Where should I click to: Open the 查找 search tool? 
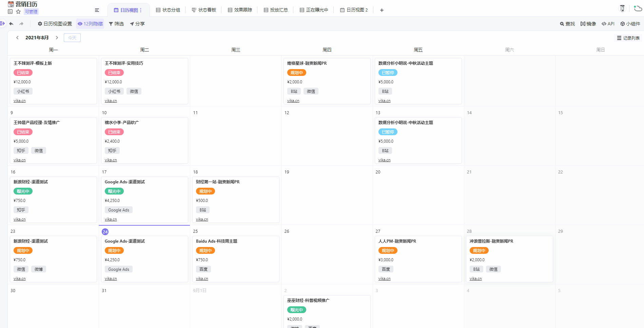tap(567, 24)
